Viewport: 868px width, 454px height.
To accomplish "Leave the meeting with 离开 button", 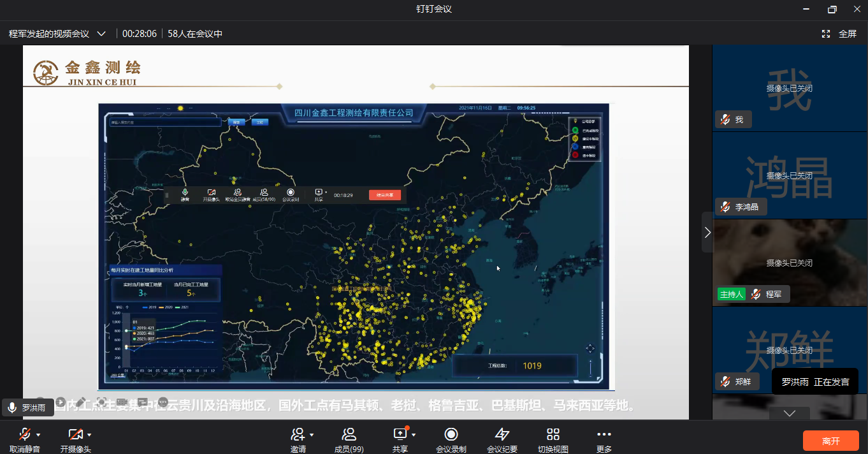I will pos(831,441).
